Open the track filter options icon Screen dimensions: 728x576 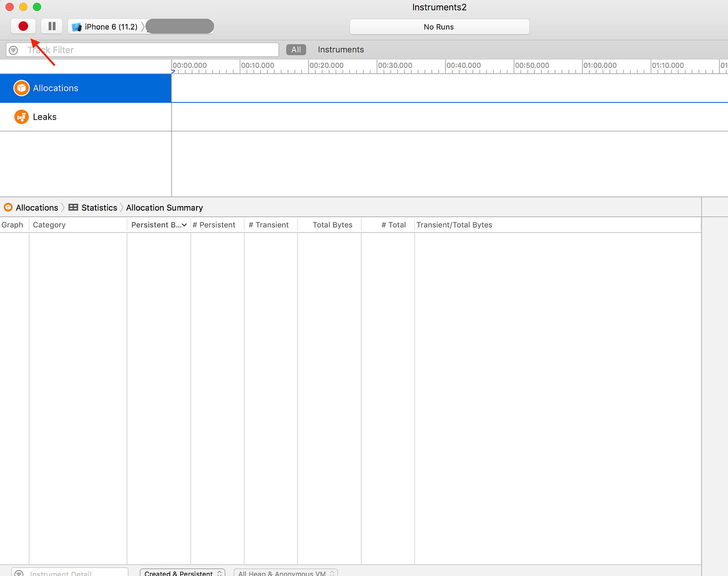pos(14,50)
